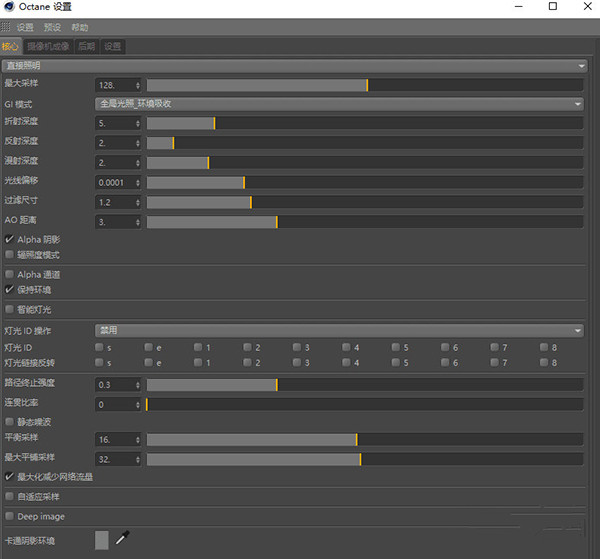
Task: Click the 卡通阴影环境 color swatch
Action: [x=101, y=540]
